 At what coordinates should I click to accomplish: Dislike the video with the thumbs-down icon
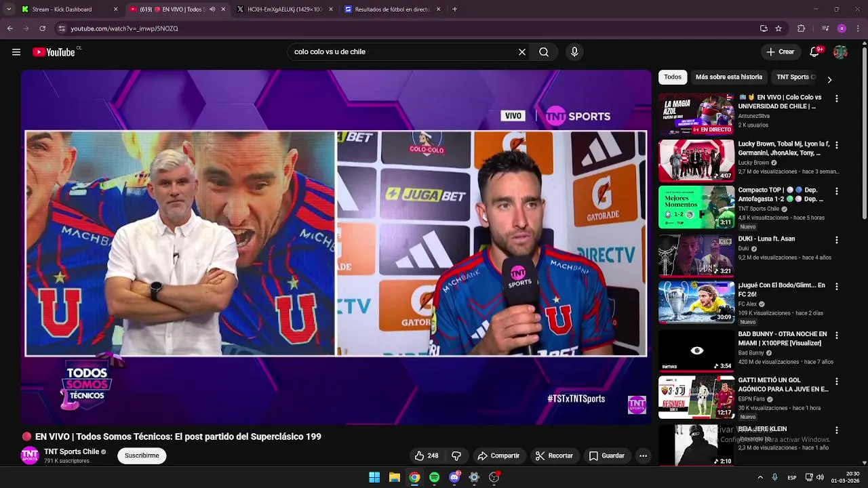coord(456,456)
